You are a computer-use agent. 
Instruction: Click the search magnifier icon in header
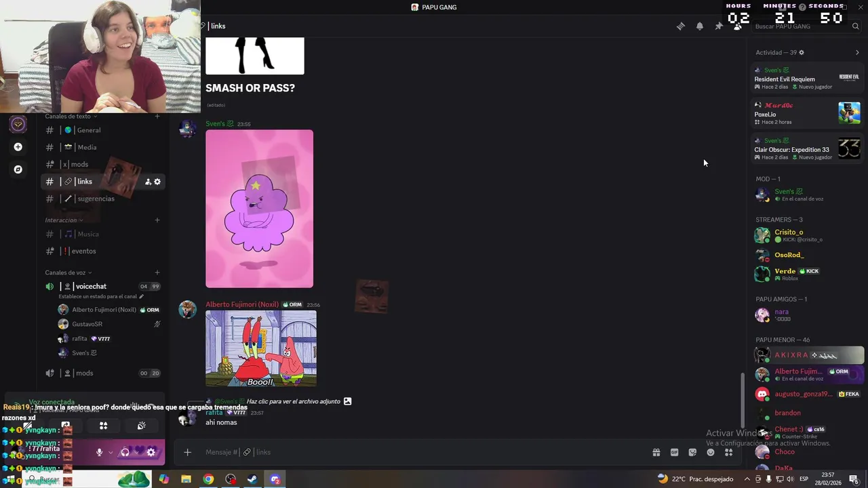click(856, 26)
